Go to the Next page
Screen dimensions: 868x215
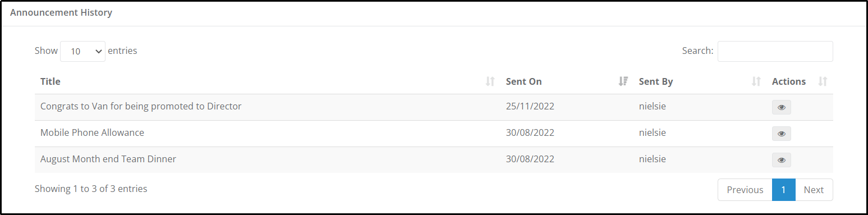point(814,190)
